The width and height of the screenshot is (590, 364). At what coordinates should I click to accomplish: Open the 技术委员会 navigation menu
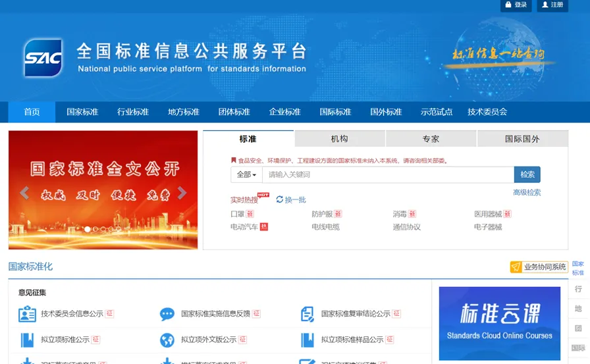[487, 112]
